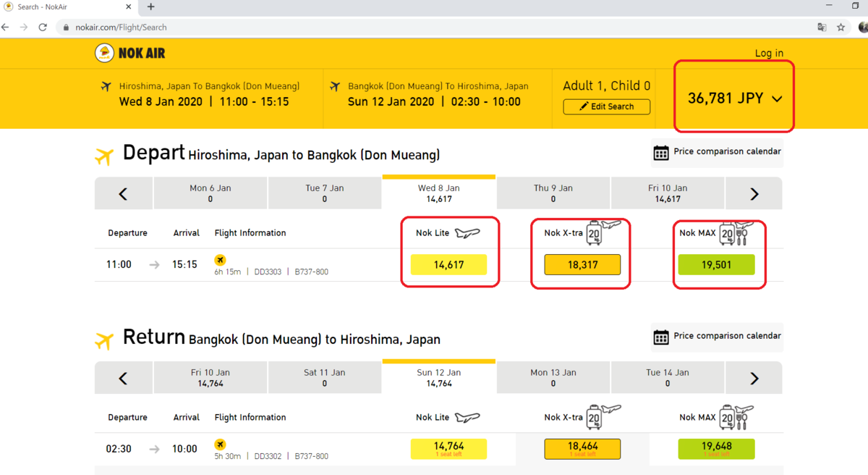Click the Depart calendar icon
Viewport: 868px width, 475px height.
(x=661, y=153)
